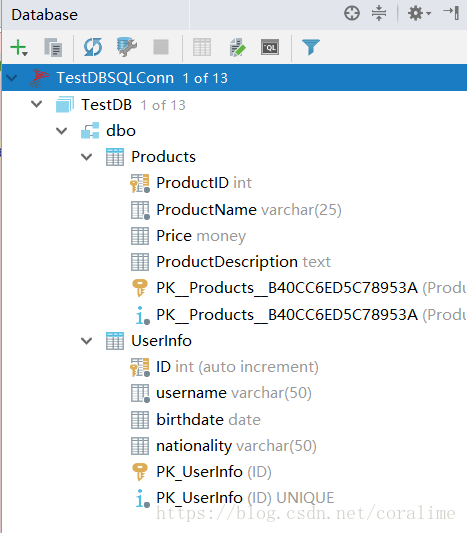Click the Duplicate data source icon
The width and height of the screenshot is (467, 533).
[x=53, y=47]
